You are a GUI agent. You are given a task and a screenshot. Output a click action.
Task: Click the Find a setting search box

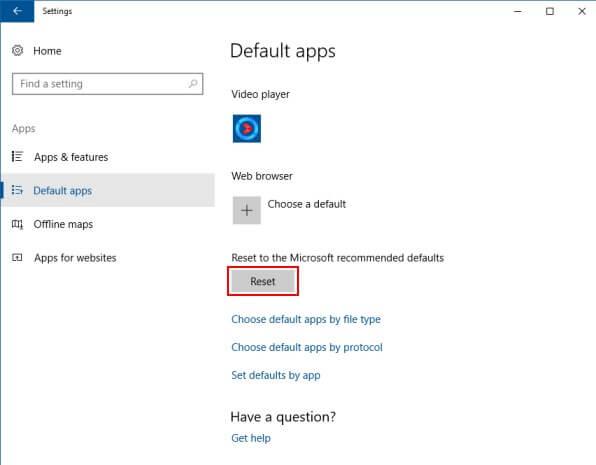point(108,84)
